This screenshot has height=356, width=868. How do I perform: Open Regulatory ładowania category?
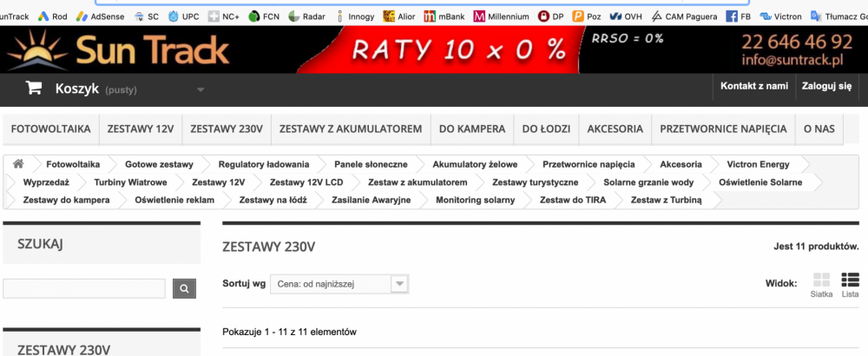coord(264,164)
